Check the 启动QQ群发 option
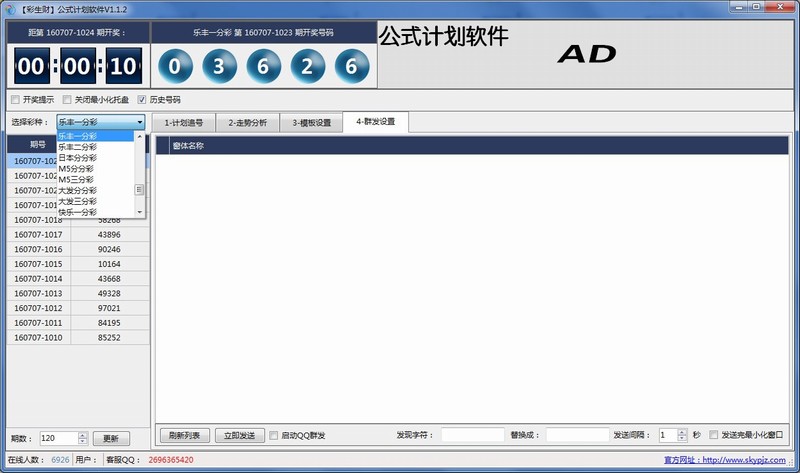The width and height of the screenshot is (800, 473). click(x=275, y=436)
